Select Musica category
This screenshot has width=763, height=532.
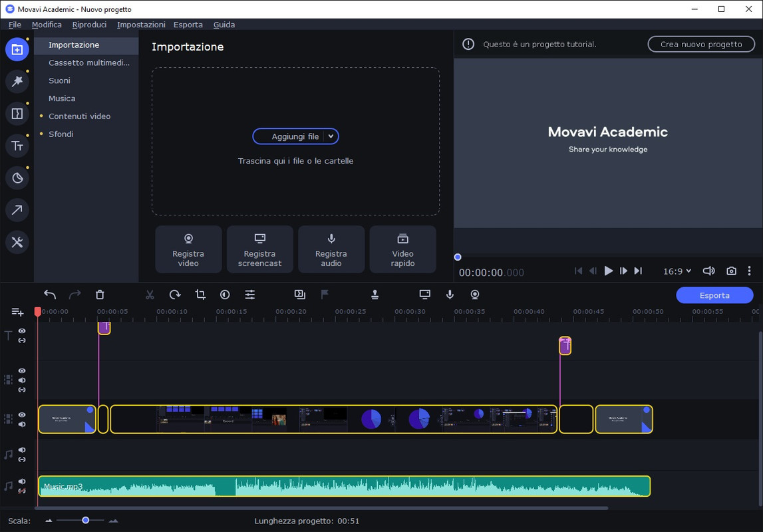(86, 98)
